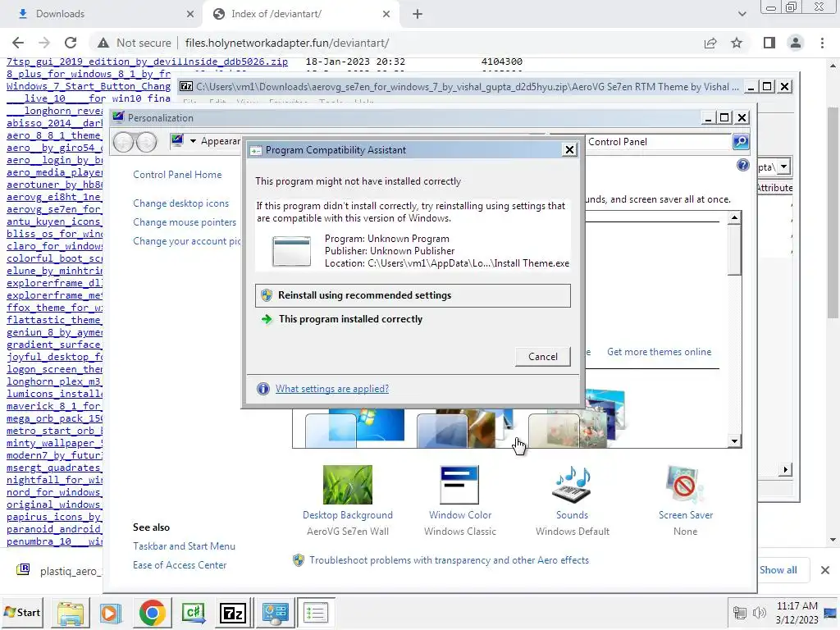Open Change desktop icons link
The height and width of the screenshot is (630, 840).
pos(181,203)
